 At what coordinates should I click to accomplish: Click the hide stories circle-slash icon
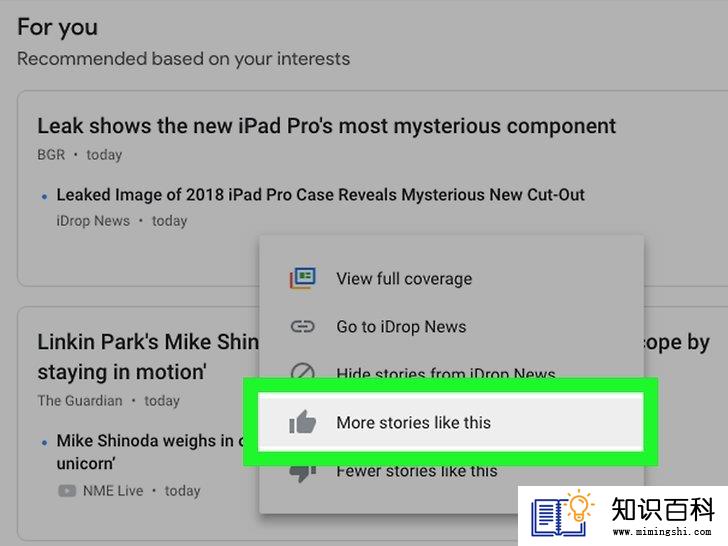pyautogui.click(x=303, y=370)
